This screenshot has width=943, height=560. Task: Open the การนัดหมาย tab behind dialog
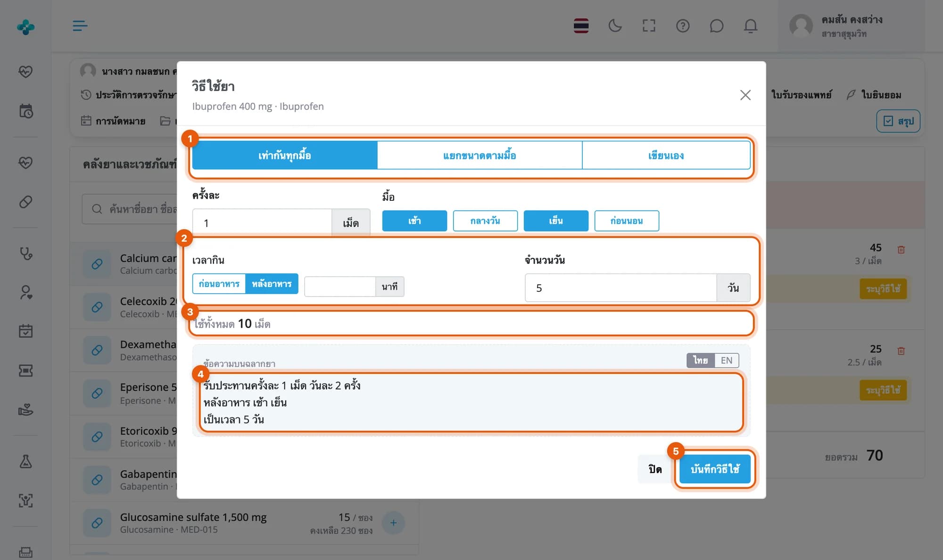coord(113,121)
